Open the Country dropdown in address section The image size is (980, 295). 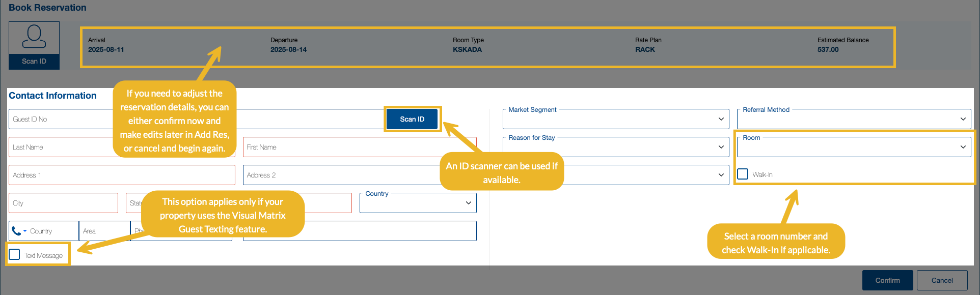[x=418, y=203]
